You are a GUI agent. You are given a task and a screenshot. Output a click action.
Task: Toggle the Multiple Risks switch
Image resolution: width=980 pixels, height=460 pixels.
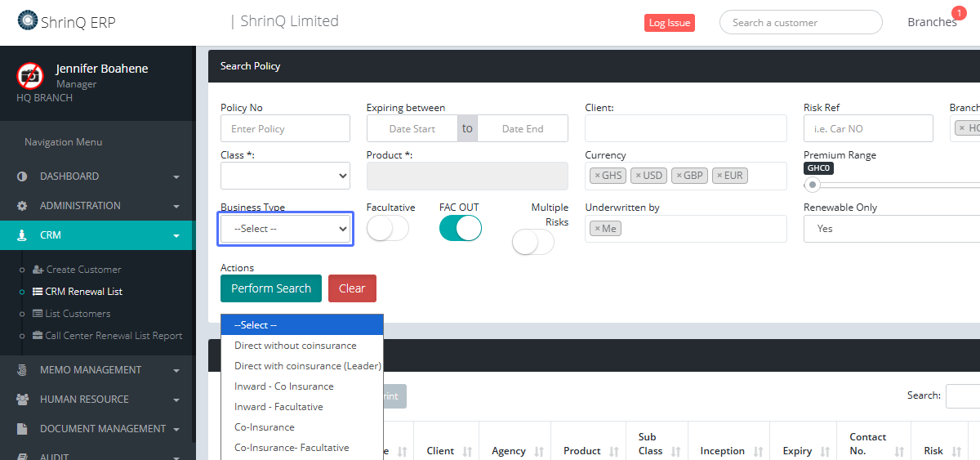pos(532,242)
